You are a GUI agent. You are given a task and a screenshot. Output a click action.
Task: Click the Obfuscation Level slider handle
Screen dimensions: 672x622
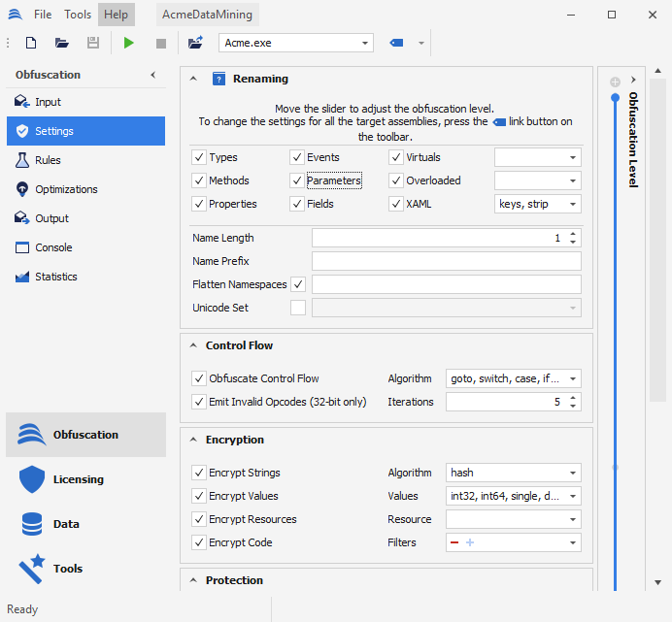(x=615, y=98)
